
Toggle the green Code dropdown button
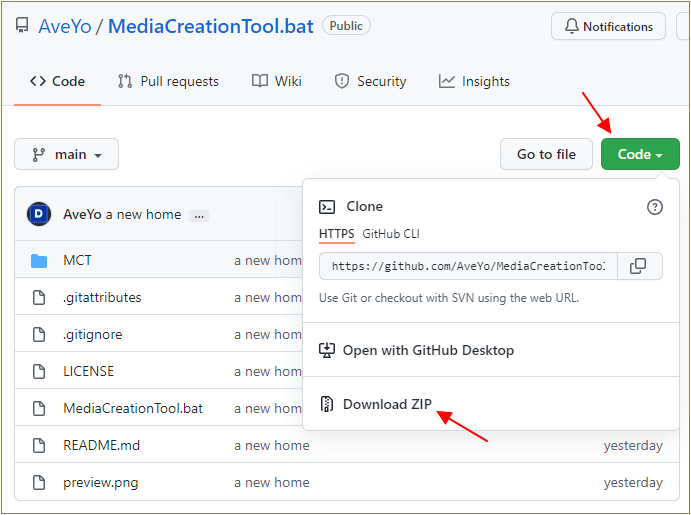(x=640, y=154)
